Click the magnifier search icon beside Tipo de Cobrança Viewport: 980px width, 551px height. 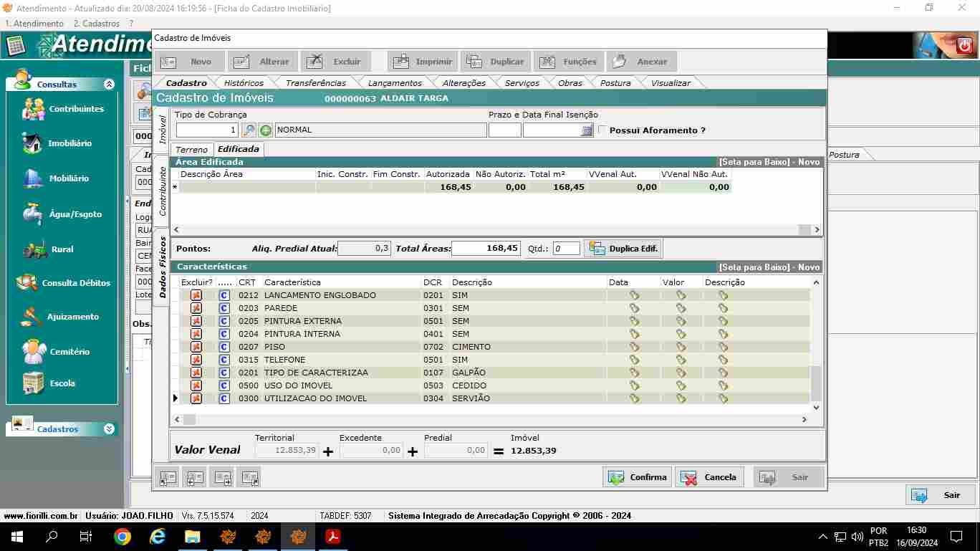click(x=249, y=130)
